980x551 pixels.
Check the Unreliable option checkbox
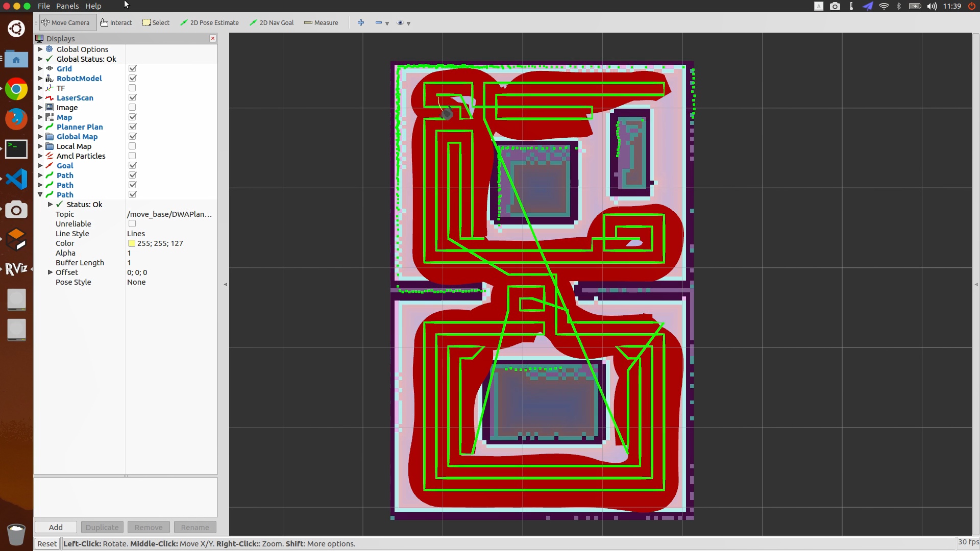pyautogui.click(x=132, y=224)
